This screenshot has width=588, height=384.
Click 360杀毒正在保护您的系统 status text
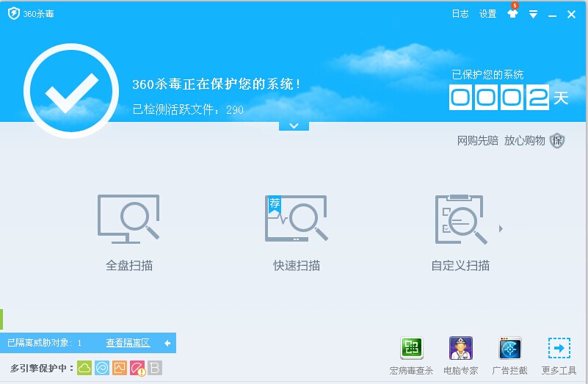(x=217, y=84)
